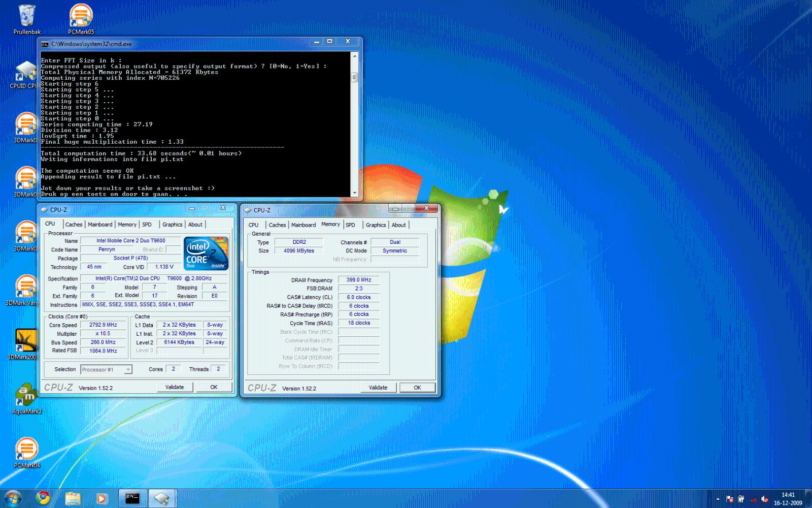
Task: Click the cmd window scroll up arrow
Action: pyautogui.click(x=355, y=56)
